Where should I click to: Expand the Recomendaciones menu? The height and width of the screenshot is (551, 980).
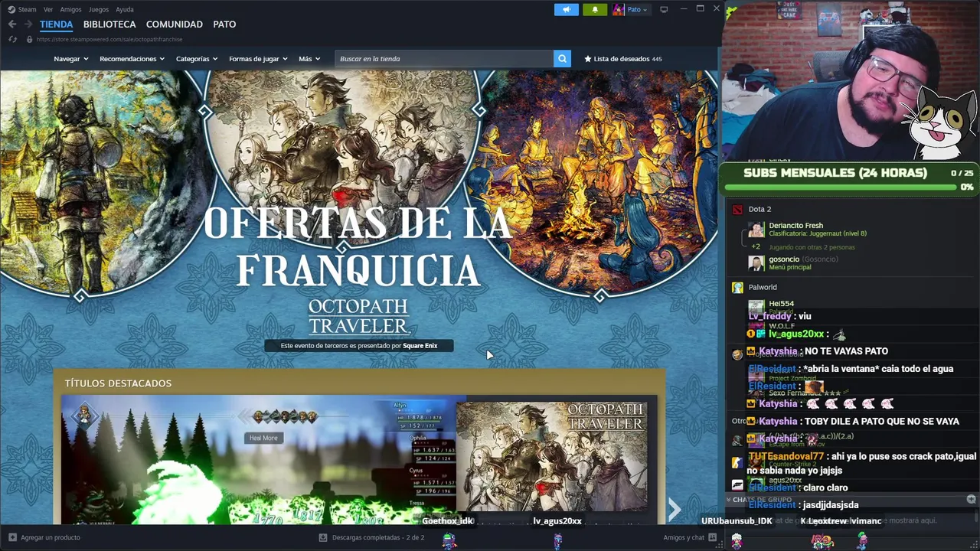[x=132, y=59]
